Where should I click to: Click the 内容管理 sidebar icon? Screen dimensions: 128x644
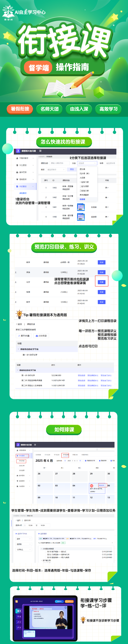[x=17, y=186]
